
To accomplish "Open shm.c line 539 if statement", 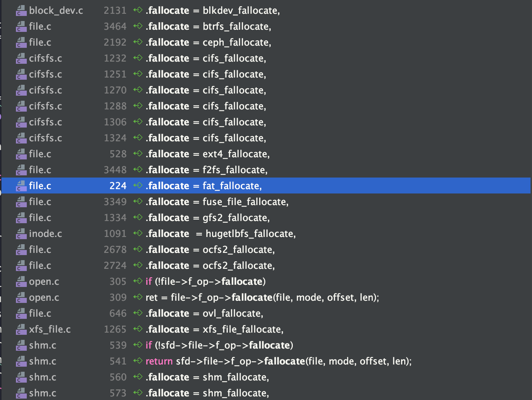I will pyautogui.click(x=266, y=345).
